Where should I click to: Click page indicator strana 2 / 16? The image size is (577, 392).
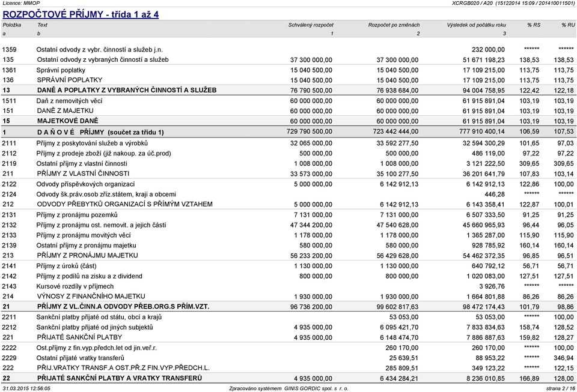[x=560, y=388]
